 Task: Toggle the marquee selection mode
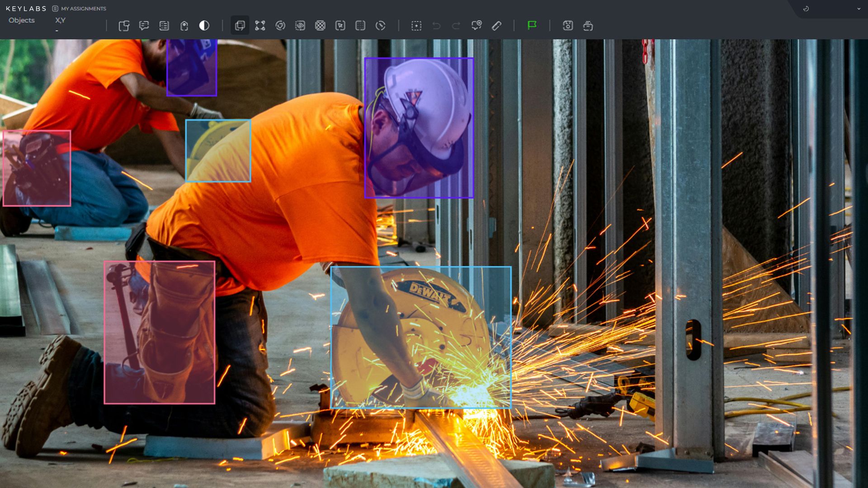[416, 26]
